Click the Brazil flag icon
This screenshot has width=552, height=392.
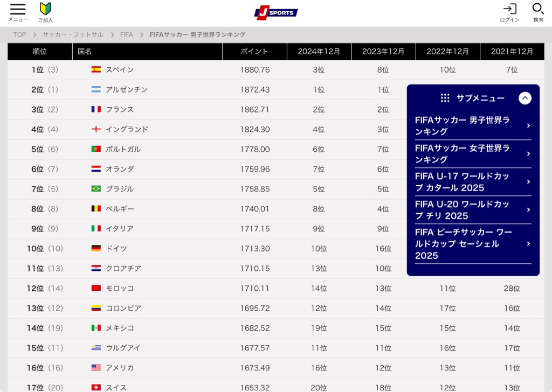pos(96,189)
